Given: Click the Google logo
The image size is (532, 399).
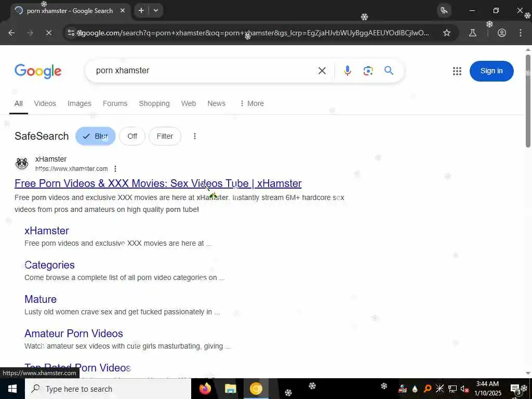Looking at the screenshot, I should point(38,71).
